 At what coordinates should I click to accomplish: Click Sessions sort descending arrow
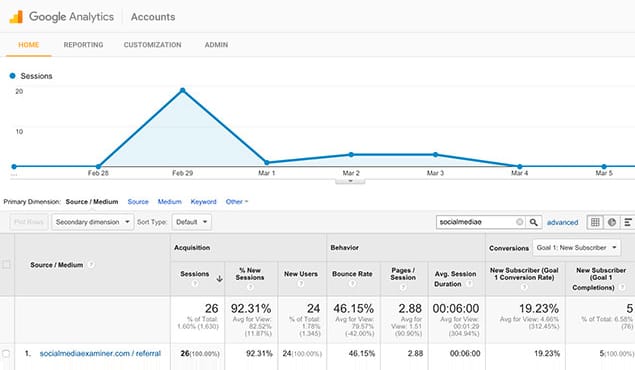point(219,279)
